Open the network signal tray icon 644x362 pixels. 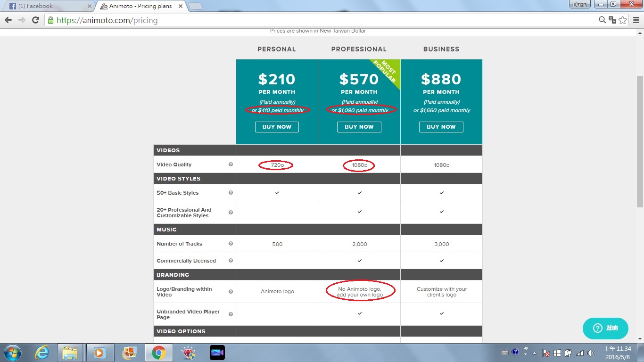click(580, 353)
